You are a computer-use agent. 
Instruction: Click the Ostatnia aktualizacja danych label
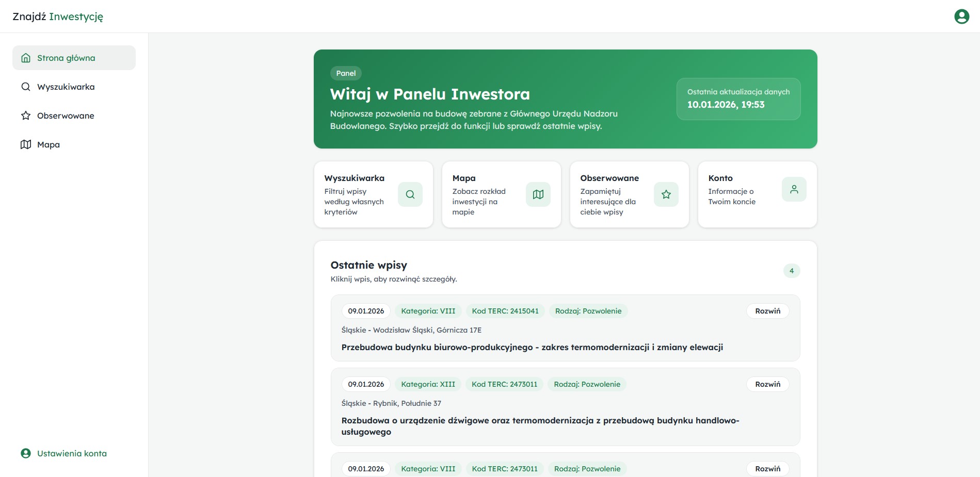coord(738,92)
